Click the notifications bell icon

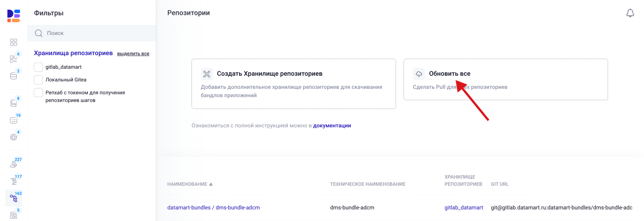coord(630,13)
